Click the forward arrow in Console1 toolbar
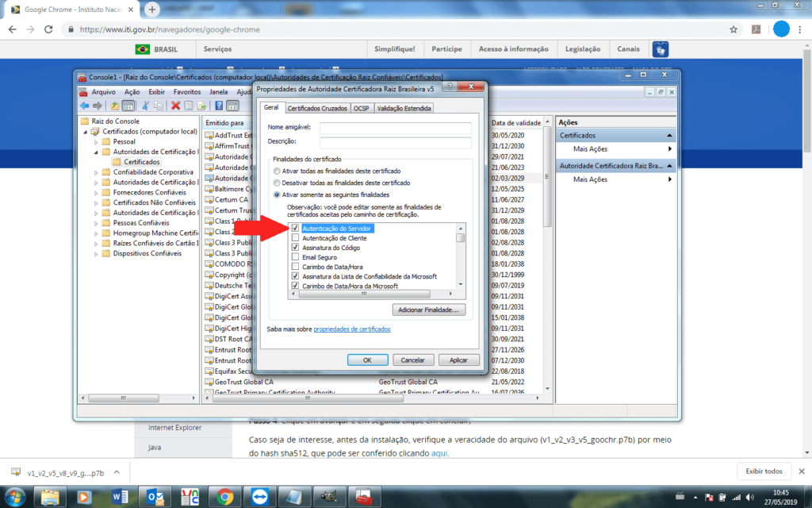The image size is (812, 508). [x=98, y=106]
